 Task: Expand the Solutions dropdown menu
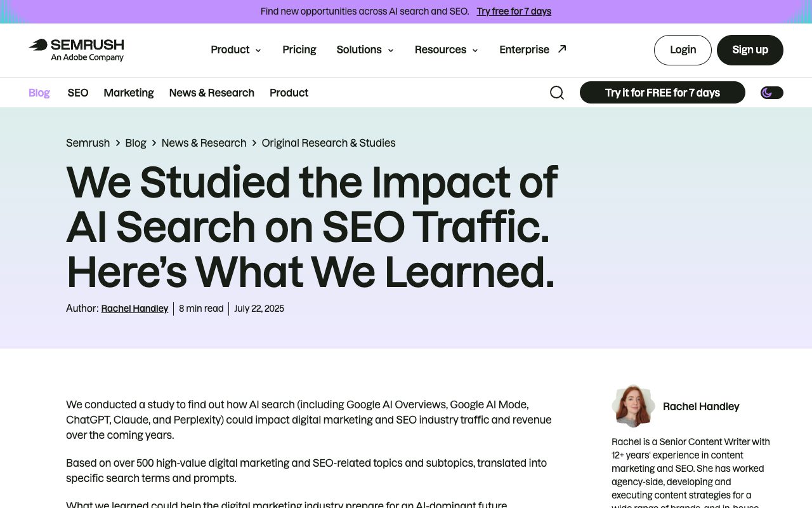(365, 50)
